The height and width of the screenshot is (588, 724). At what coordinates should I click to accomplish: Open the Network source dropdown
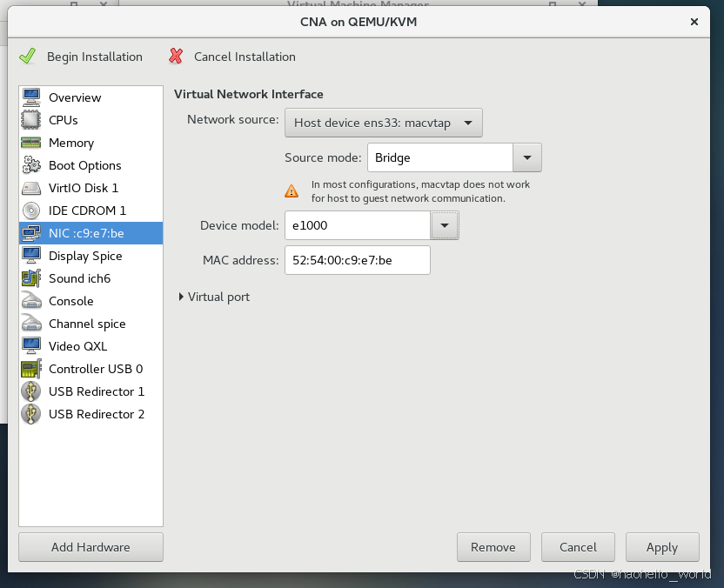pyautogui.click(x=383, y=123)
